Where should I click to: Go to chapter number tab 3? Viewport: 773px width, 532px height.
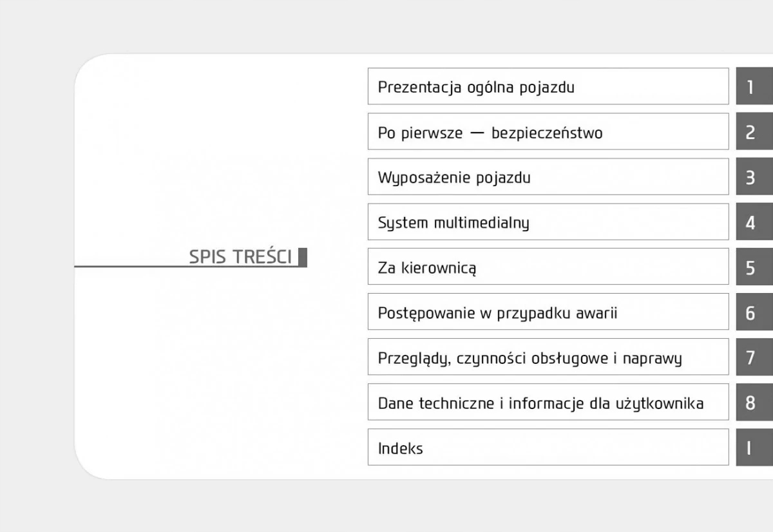[753, 177]
